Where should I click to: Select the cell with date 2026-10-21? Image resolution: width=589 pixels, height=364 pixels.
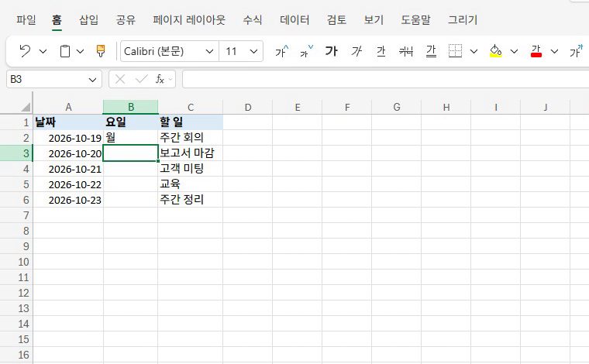pyautogui.click(x=68, y=169)
